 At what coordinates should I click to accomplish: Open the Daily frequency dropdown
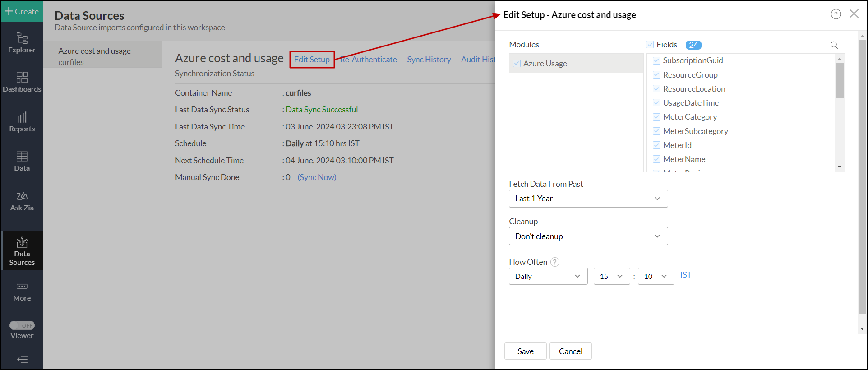[548, 276]
